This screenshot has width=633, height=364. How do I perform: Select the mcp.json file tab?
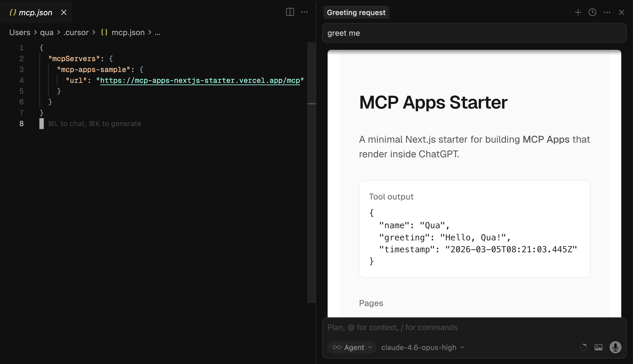pos(35,12)
